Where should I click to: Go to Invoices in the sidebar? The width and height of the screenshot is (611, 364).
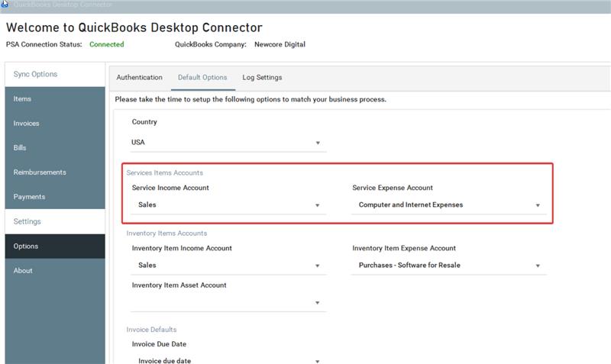pyautogui.click(x=55, y=124)
